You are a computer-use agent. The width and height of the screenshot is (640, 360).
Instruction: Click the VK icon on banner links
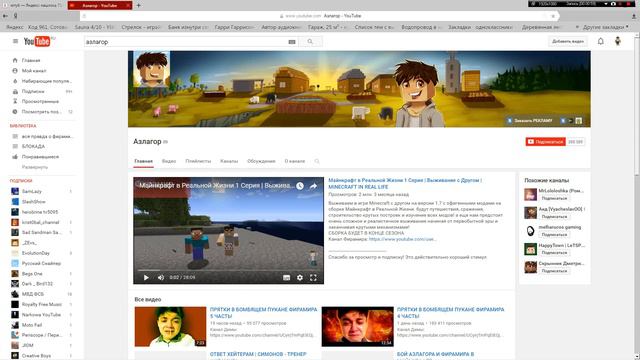tap(563, 121)
